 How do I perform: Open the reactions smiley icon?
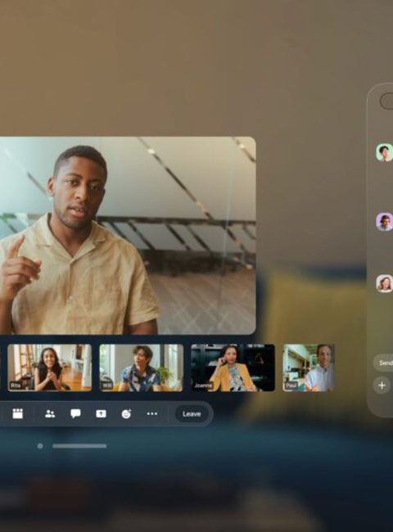pyautogui.click(x=126, y=413)
